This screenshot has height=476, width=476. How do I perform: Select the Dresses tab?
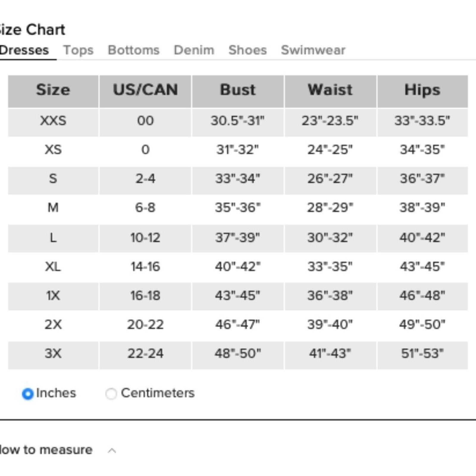24,50
